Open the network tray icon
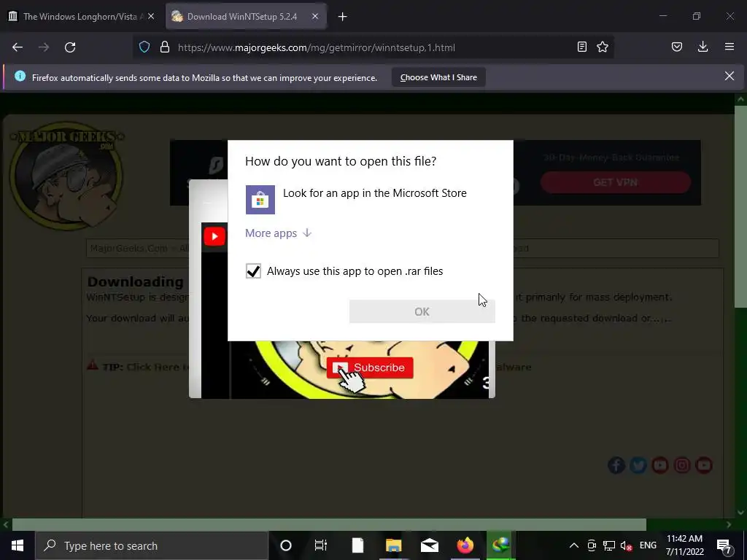Viewport: 747px width, 560px height. click(x=609, y=545)
